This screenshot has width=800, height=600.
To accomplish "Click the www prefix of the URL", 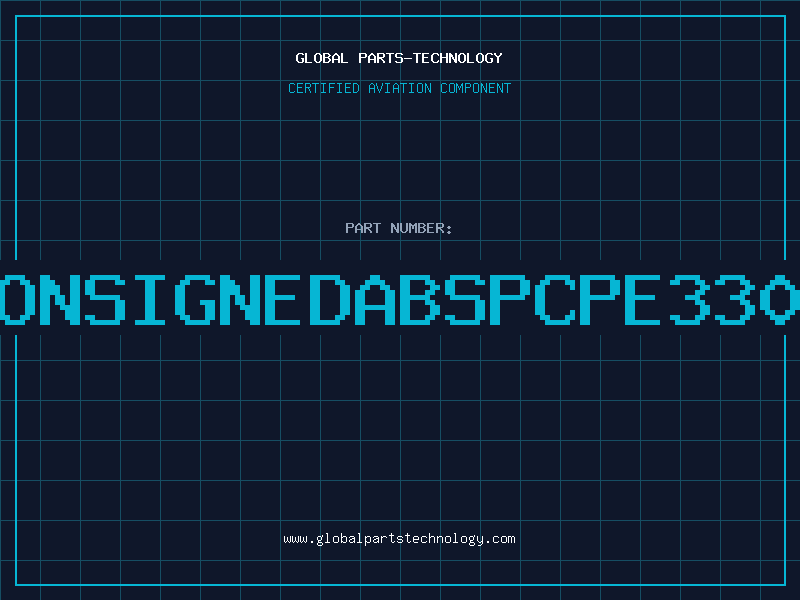I will coord(296,540).
